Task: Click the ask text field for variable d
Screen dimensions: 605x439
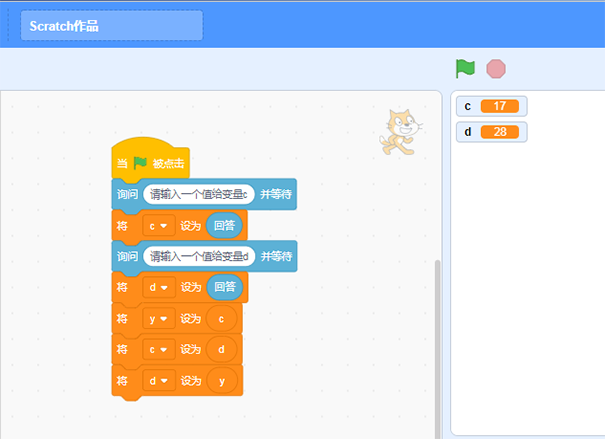Action: point(197,256)
